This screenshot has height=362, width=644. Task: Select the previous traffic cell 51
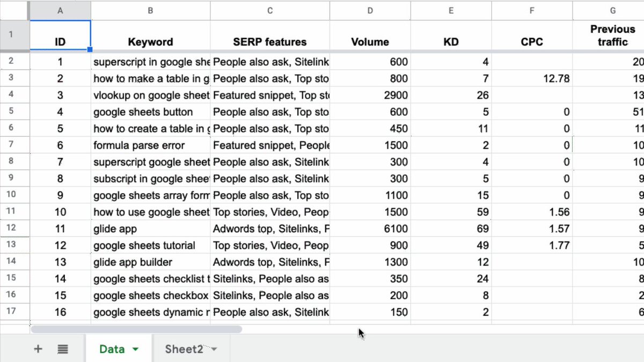coord(608,112)
